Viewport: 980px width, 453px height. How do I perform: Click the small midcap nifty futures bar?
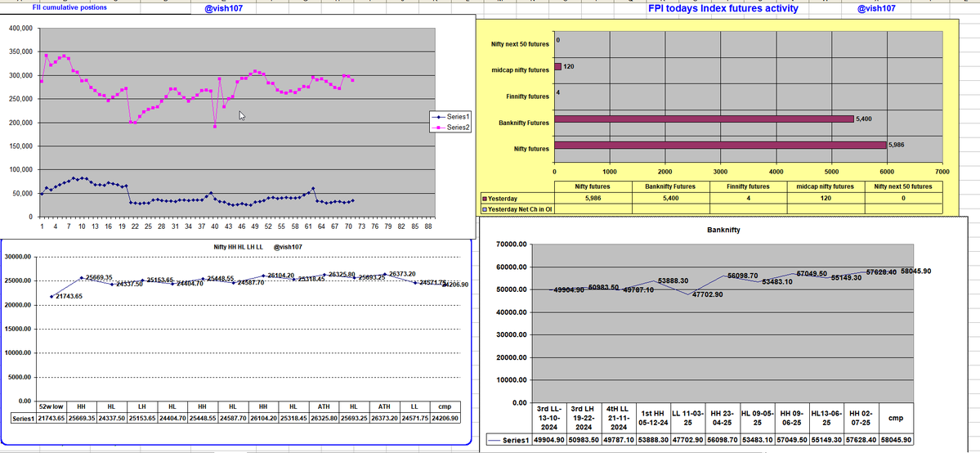pyautogui.click(x=557, y=66)
